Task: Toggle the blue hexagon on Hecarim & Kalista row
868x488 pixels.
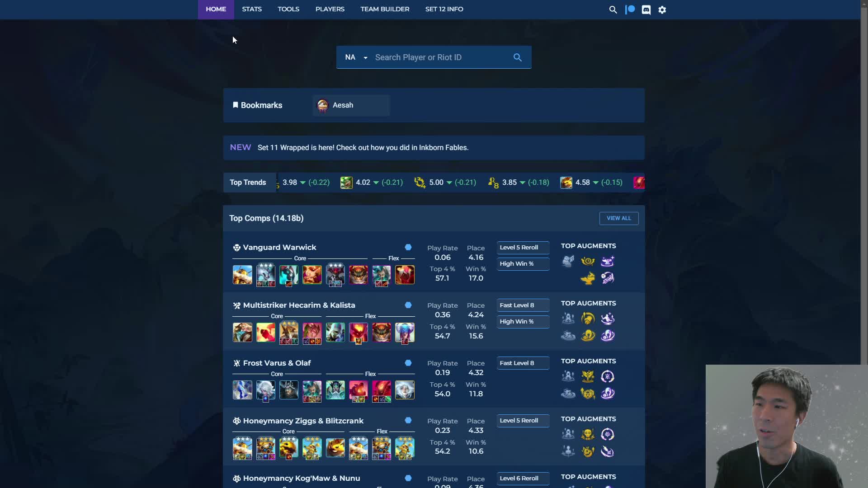Action: (x=408, y=305)
